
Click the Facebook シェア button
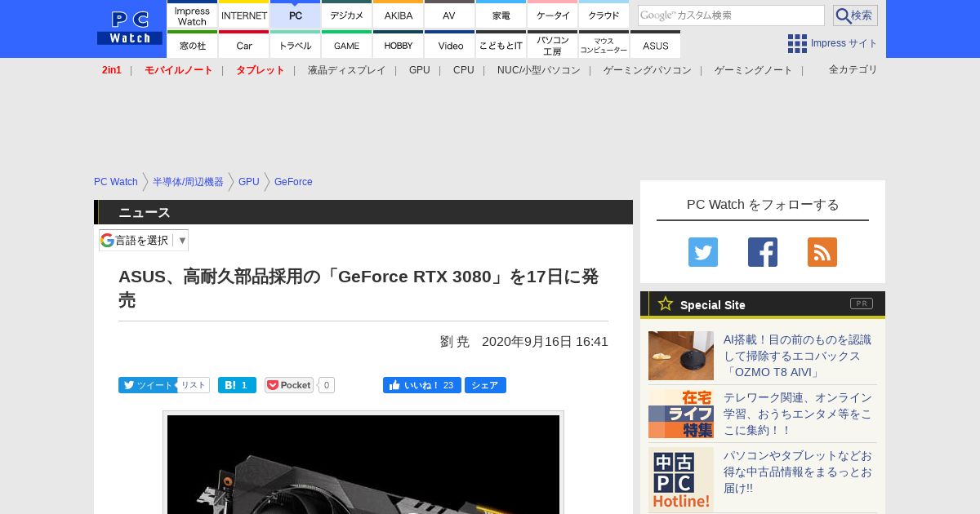[x=485, y=385]
